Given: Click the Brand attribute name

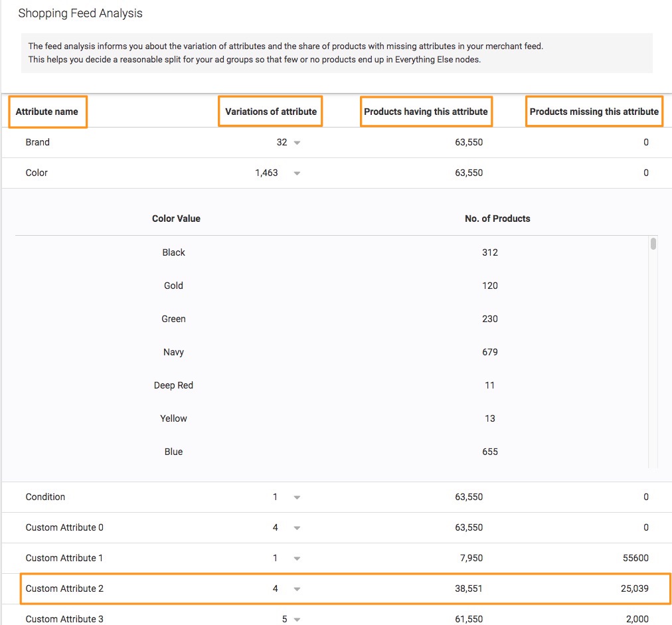Looking at the screenshot, I should pyautogui.click(x=38, y=142).
